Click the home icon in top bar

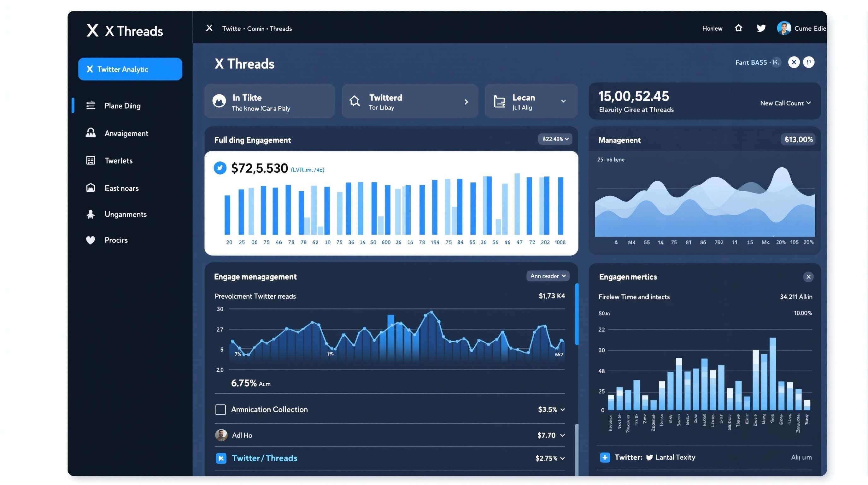[738, 28]
